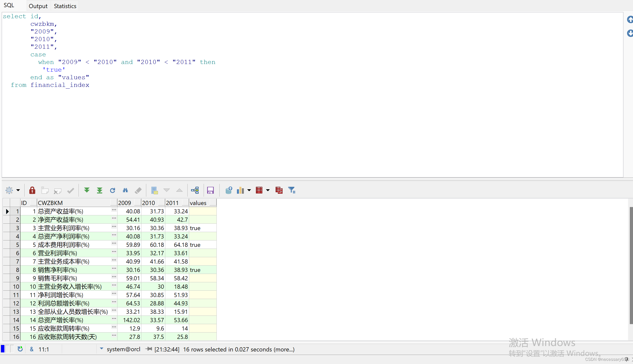Switch to the Statistics tab

pos(65,6)
